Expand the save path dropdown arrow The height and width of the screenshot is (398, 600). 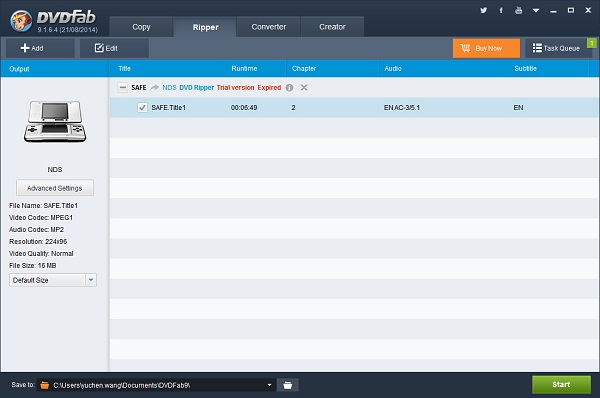[x=269, y=385]
